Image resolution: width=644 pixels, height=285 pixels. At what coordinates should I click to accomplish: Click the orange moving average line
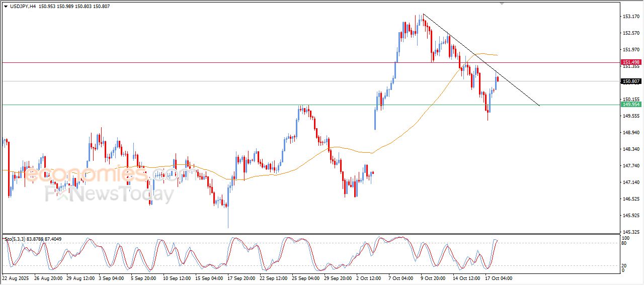pyautogui.click(x=403, y=134)
